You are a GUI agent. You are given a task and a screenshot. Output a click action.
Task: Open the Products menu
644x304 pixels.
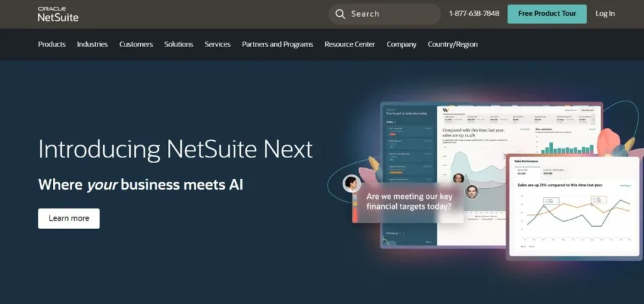(x=52, y=44)
